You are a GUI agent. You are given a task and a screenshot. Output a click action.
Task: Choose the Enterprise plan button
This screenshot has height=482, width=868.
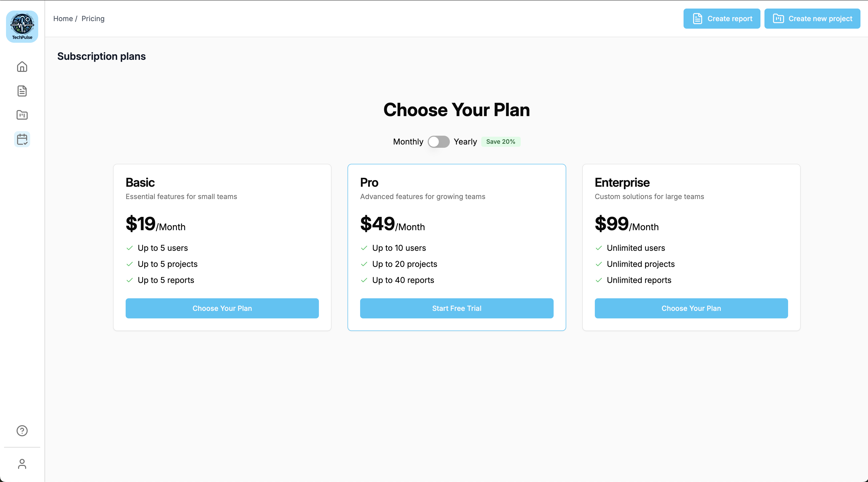click(x=691, y=308)
